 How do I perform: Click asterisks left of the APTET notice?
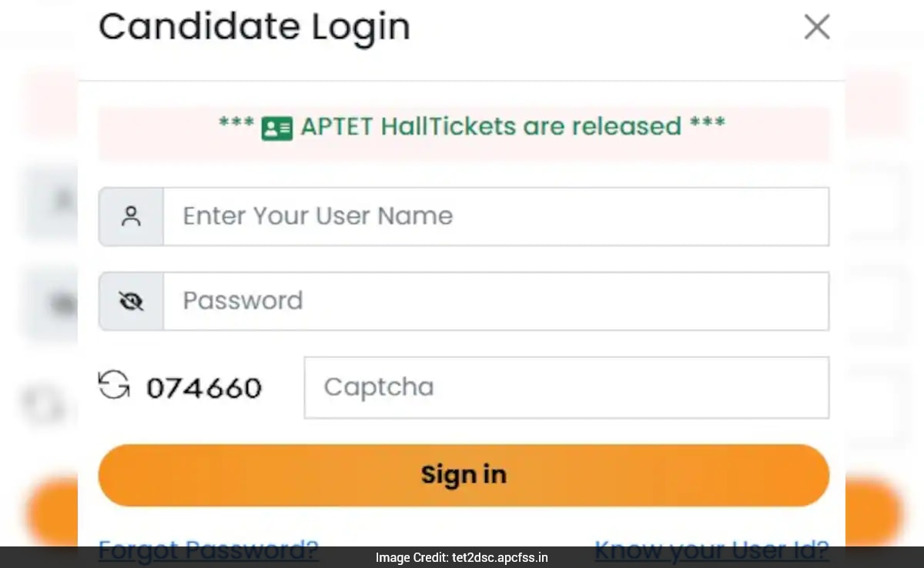236,125
